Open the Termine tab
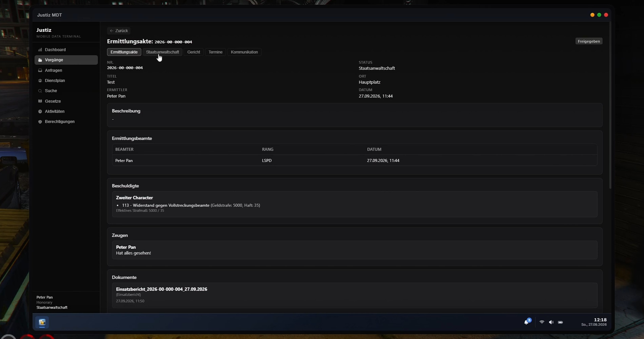644x339 pixels. pyautogui.click(x=215, y=52)
